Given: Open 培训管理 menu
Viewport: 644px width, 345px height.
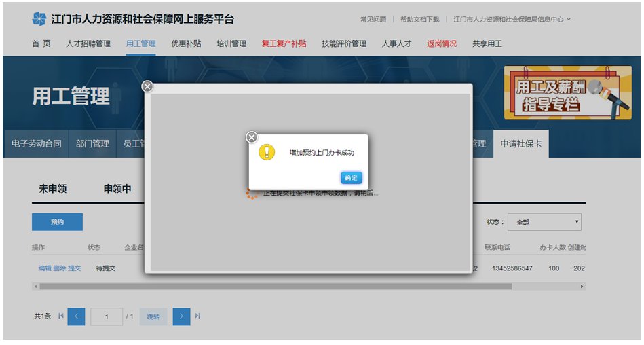Looking at the screenshot, I should pyautogui.click(x=231, y=43).
